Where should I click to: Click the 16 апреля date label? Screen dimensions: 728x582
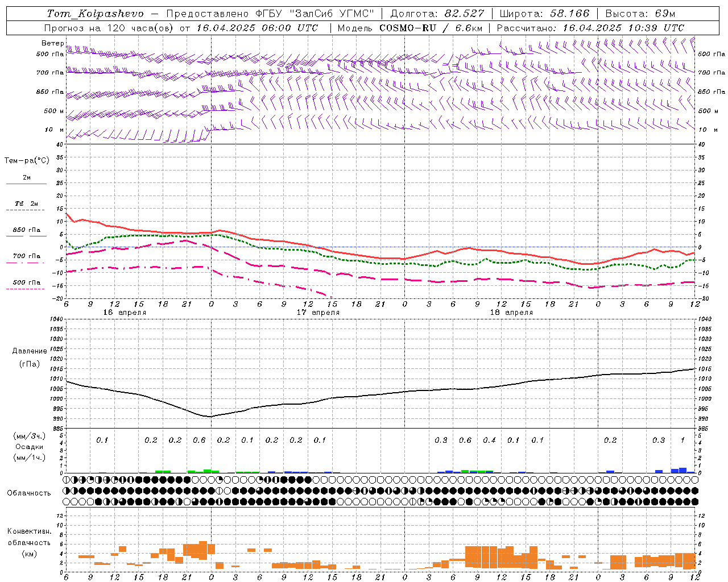(125, 313)
